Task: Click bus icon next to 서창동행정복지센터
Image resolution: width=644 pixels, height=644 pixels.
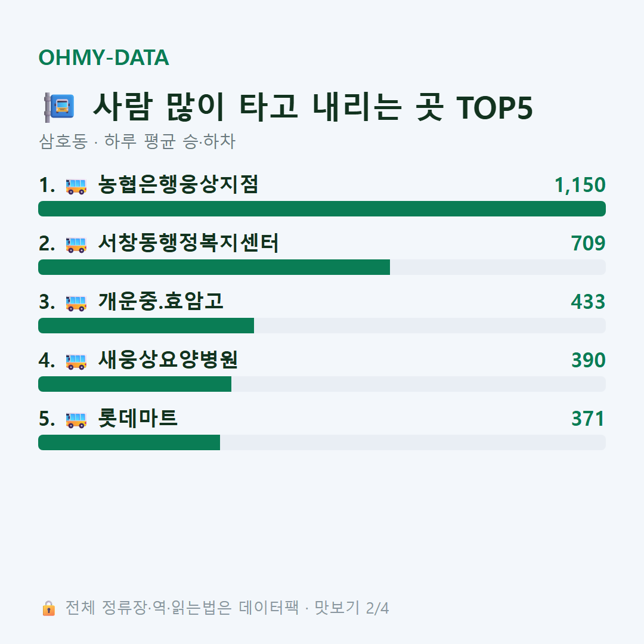Action: point(76,244)
